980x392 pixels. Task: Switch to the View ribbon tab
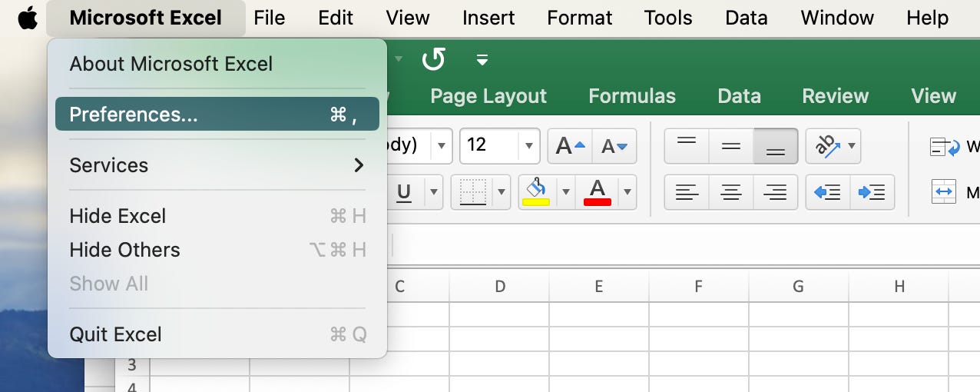click(934, 96)
